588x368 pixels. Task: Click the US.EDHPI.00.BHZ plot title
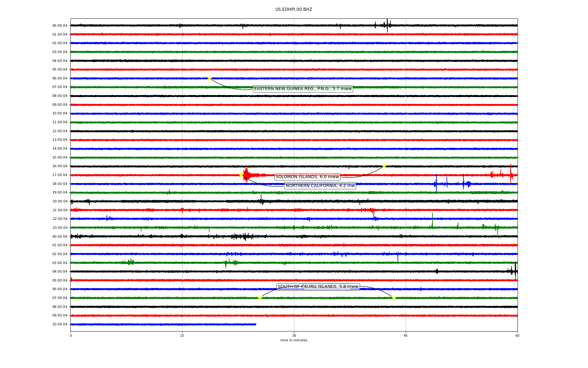[x=294, y=10]
